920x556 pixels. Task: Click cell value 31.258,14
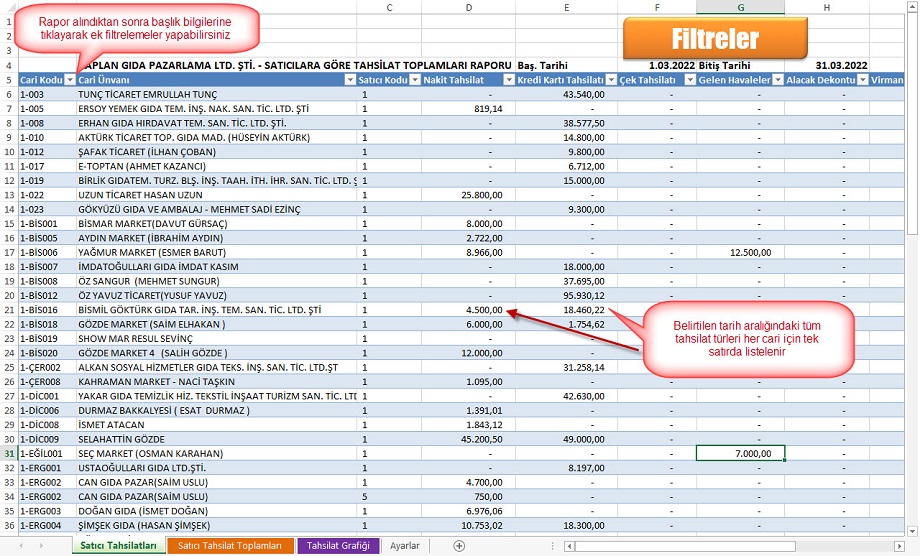pyautogui.click(x=566, y=367)
